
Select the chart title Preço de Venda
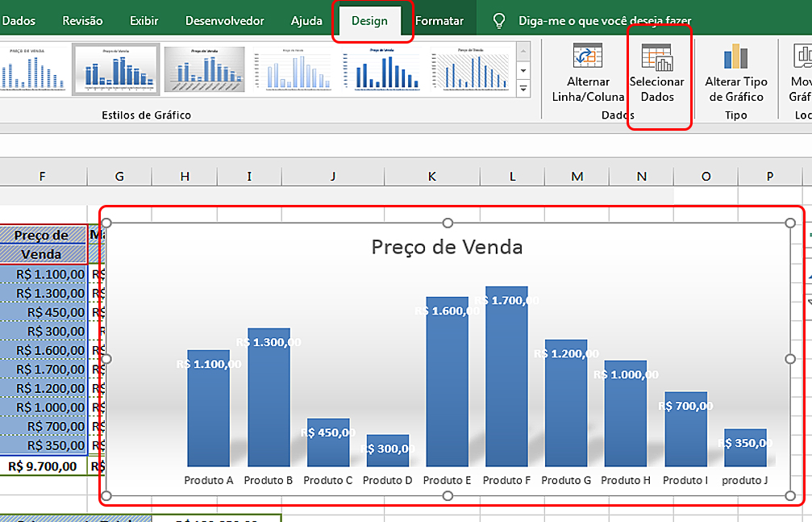tap(447, 247)
